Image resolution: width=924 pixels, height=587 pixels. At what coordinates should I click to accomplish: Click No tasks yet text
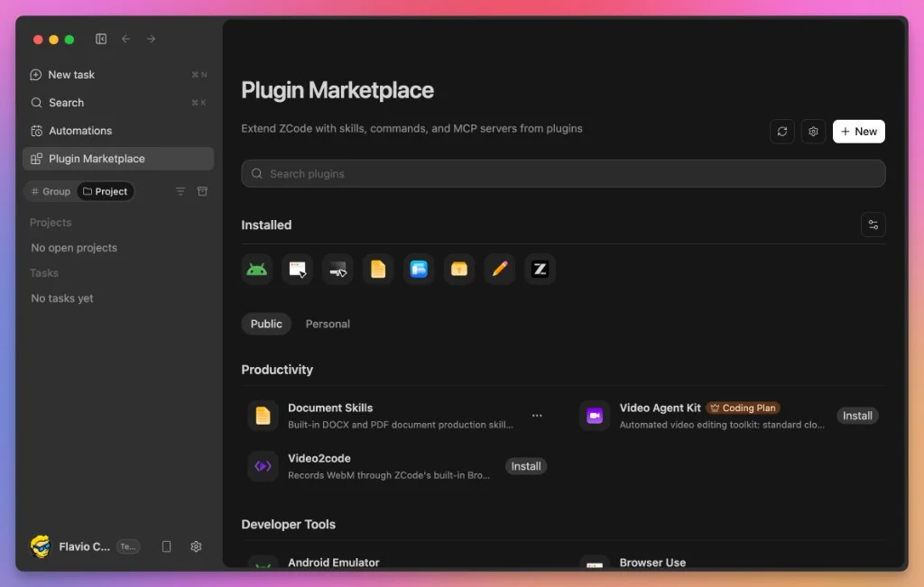tap(62, 298)
